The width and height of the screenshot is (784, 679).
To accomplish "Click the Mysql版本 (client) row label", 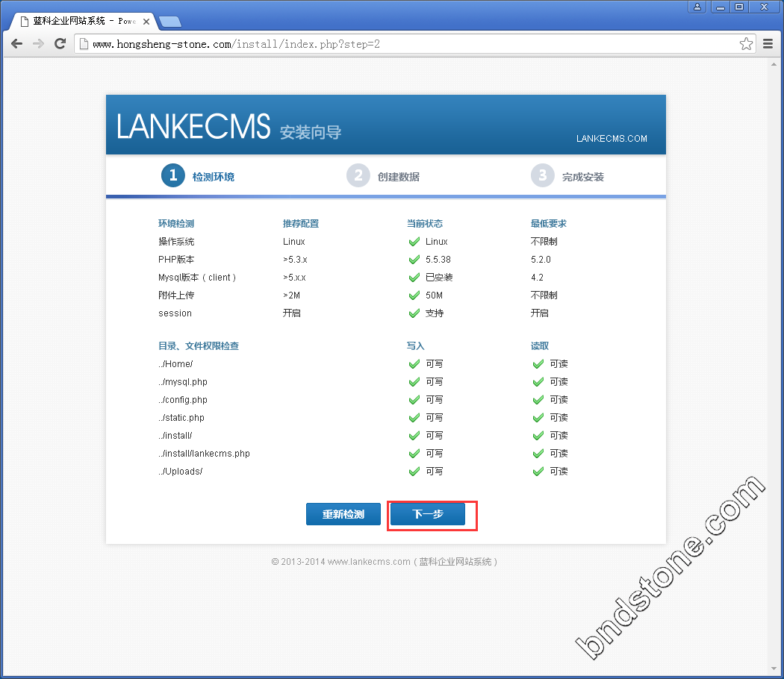I will point(197,278).
